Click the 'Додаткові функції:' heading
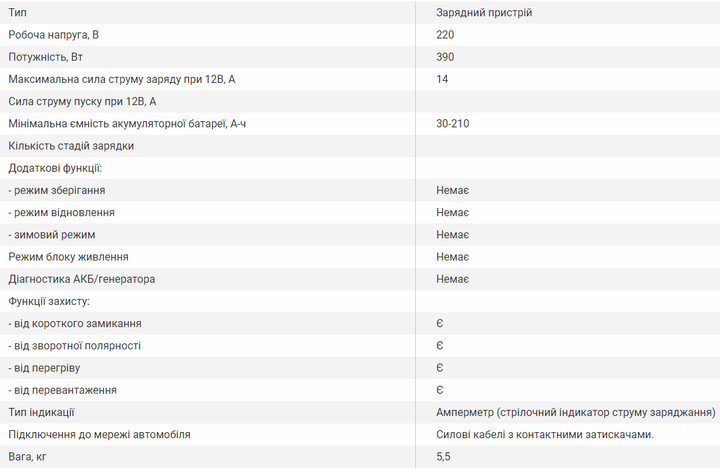The width and height of the screenshot is (720, 472). click(55, 168)
